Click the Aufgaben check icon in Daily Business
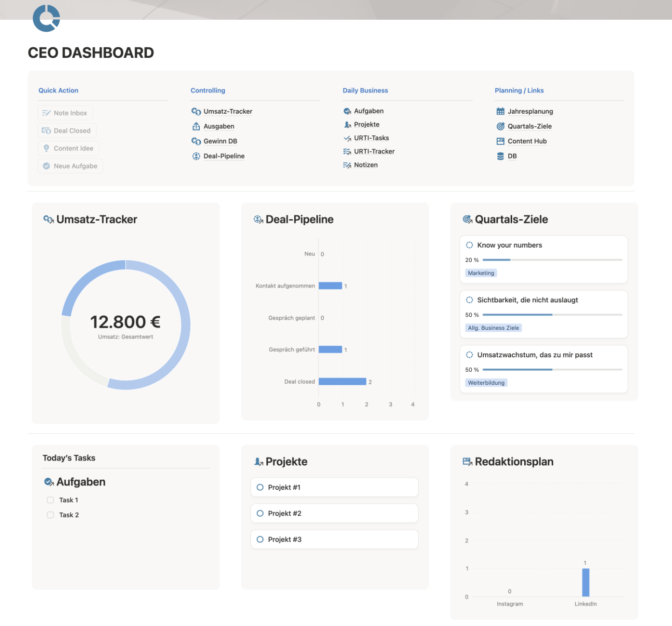The width and height of the screenshot is (672, 626). click(347, 111)
